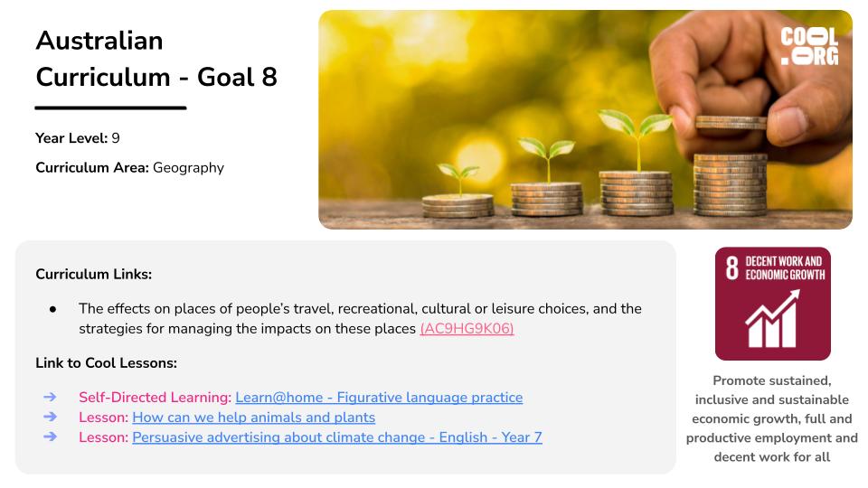The width and height of the screenshot is (868, 488).
Task: Click the coins and seedlings banner image
Action: pos(585,119)
